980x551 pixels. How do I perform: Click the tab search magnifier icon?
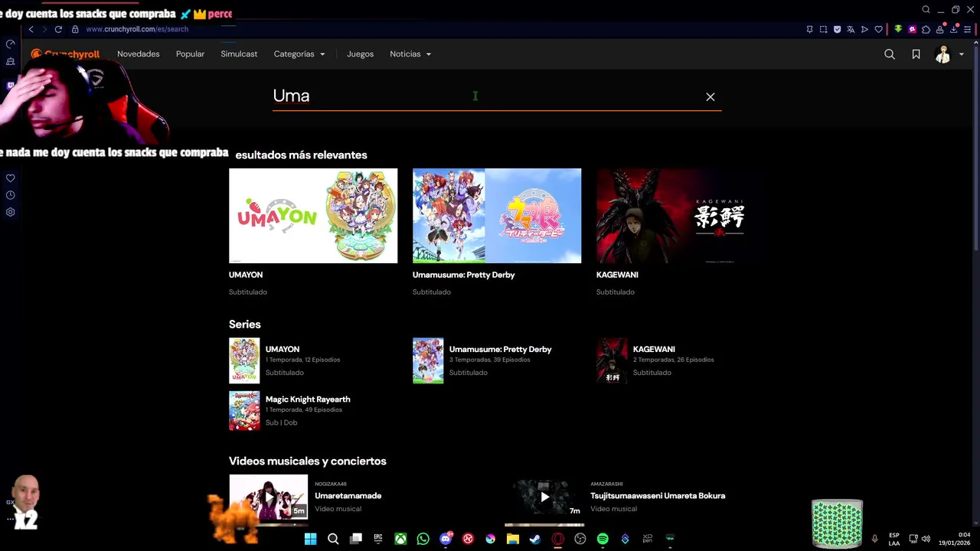(926, 10)
